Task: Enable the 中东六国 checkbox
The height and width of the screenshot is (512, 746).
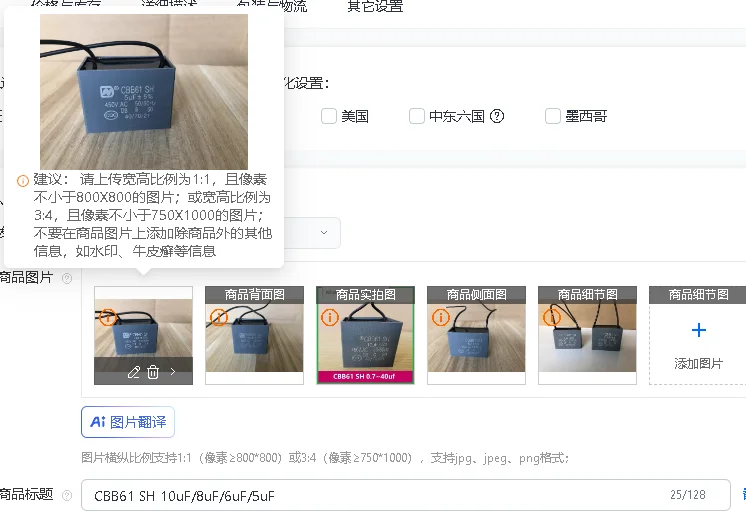Action: (417, 116)
